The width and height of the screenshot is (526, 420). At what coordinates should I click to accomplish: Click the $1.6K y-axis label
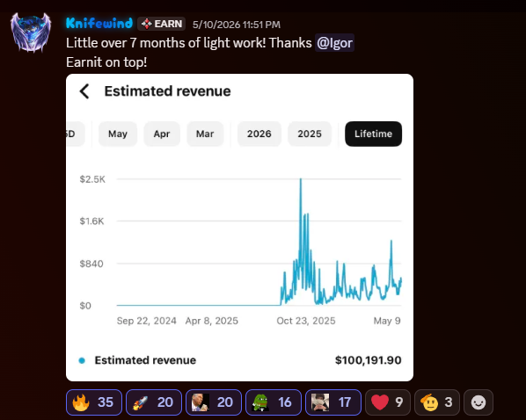[x=91, y=221]
